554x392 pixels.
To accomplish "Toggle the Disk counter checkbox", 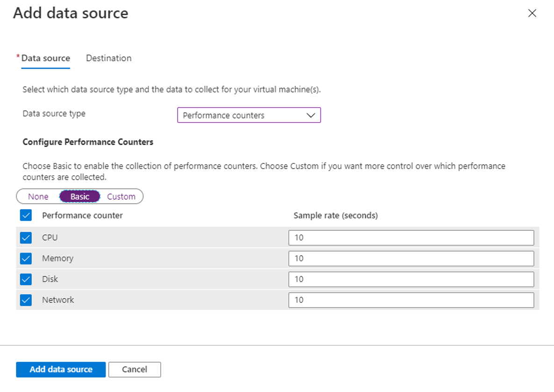I will click(26, 279).
